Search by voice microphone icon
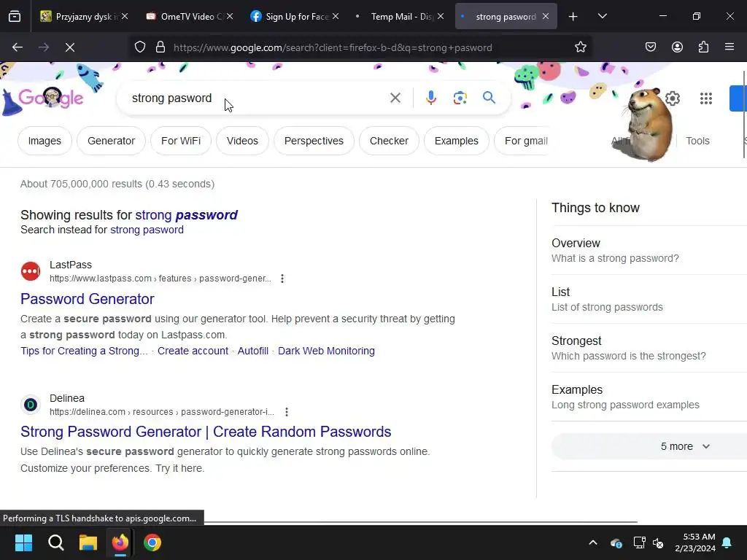The image size is (747, 560). coord(430,98)
